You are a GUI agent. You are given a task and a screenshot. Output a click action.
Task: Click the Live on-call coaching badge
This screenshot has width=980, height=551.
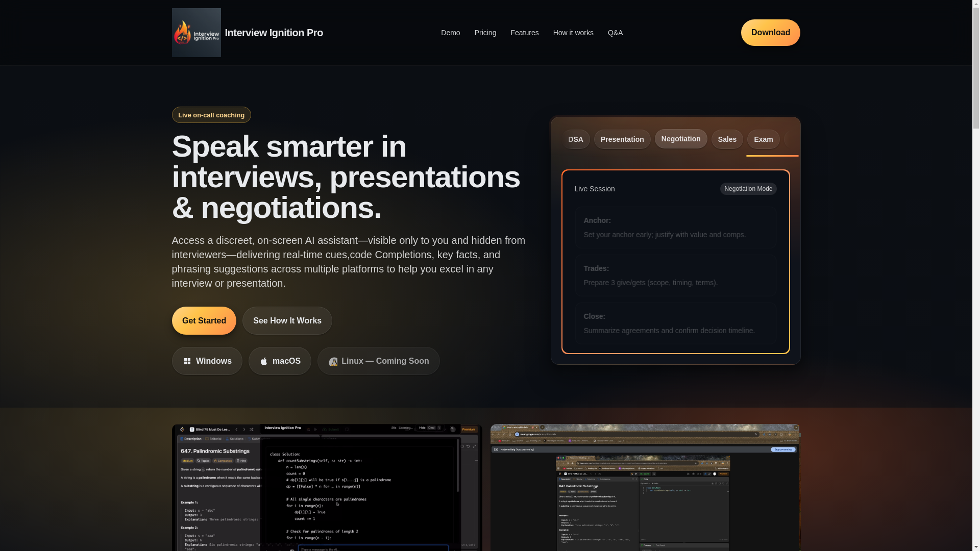click(x=211, y=115)
